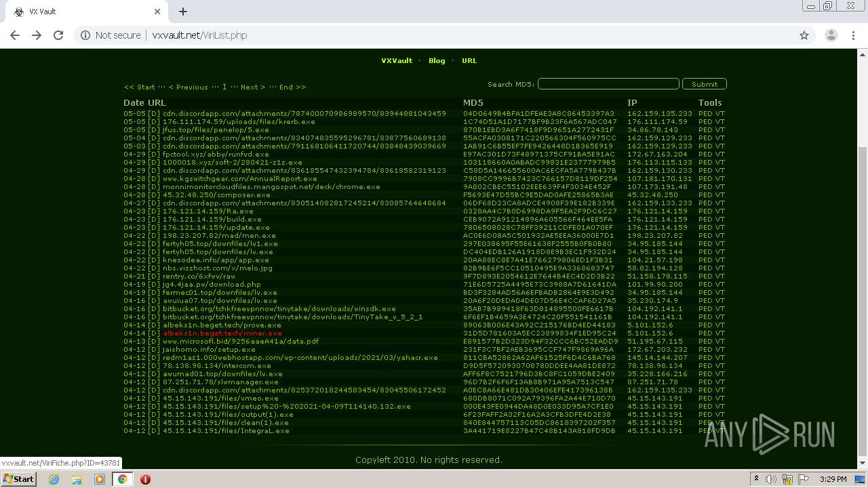The width and height of the screenshot is (868, 488).
Task: Open the Windows Start menu
Action: (18, 479)
